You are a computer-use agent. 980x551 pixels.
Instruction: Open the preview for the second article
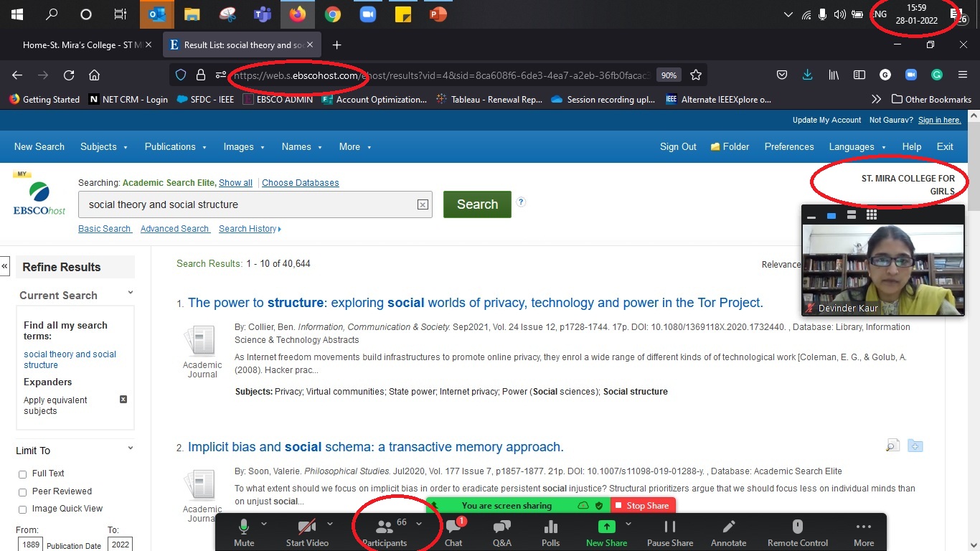click(892, 446)
